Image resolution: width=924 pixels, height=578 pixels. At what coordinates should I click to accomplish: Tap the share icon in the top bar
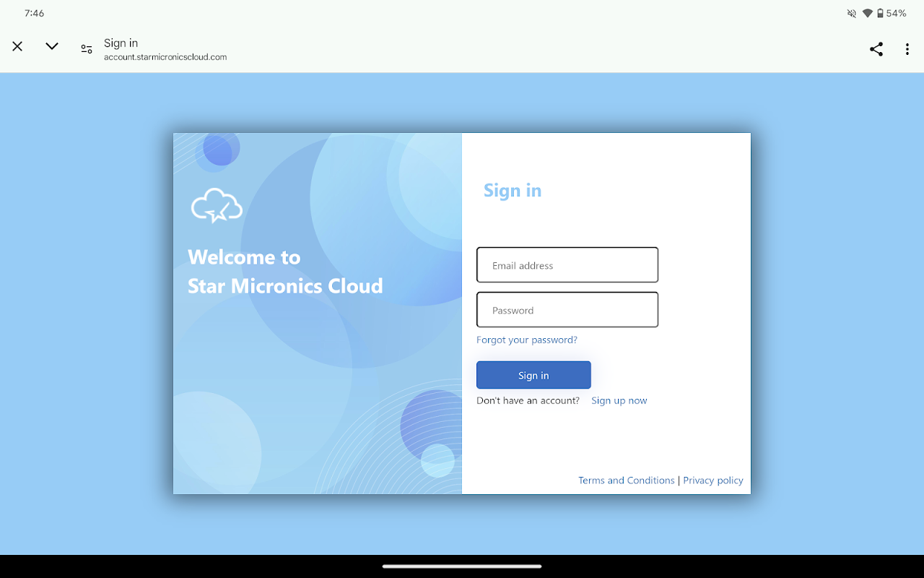click(x=876, y=49)
